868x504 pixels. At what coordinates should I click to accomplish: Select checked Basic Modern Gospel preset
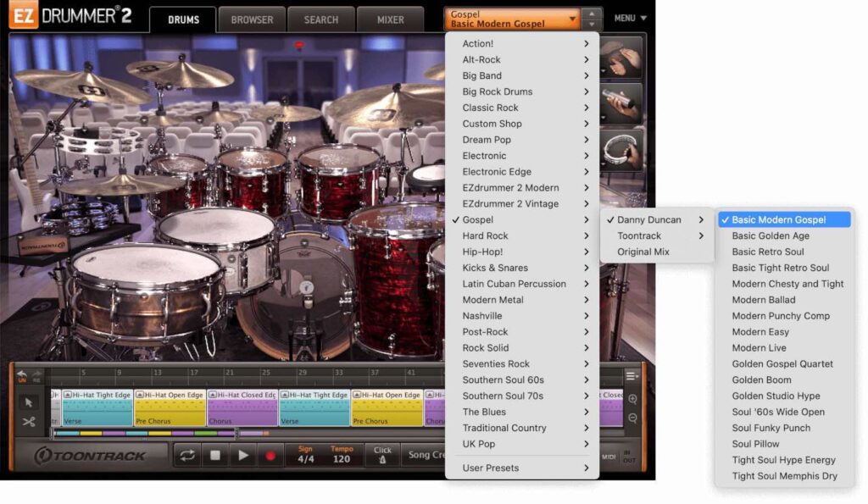pyautogui.click(x=784, y=219)
